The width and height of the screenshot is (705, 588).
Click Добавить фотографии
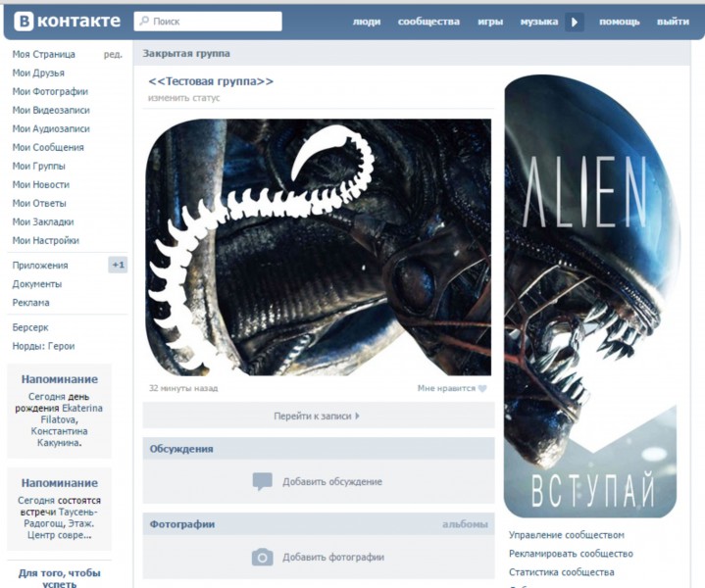[333, 558]
